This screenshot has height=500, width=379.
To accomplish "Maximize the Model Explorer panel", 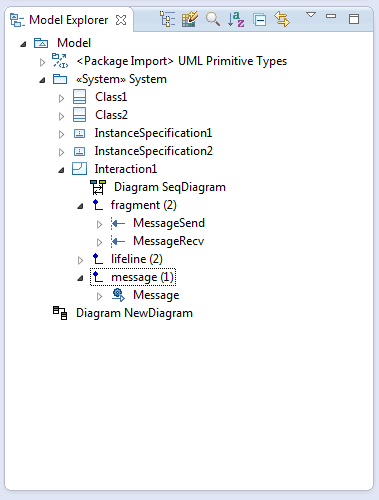I will pyautogui.click(x=354, y=19).
